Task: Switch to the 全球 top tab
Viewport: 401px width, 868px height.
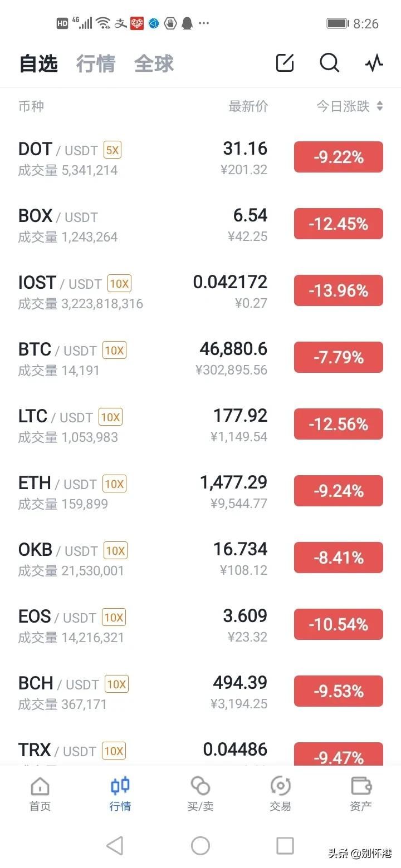Action: pos(154,64)
